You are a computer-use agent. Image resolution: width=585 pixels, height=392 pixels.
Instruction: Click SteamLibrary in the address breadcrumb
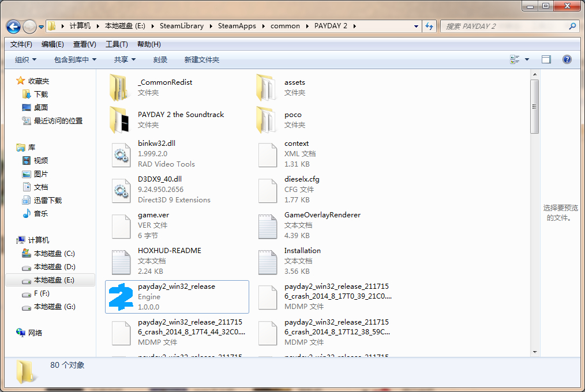click(182, 26)
